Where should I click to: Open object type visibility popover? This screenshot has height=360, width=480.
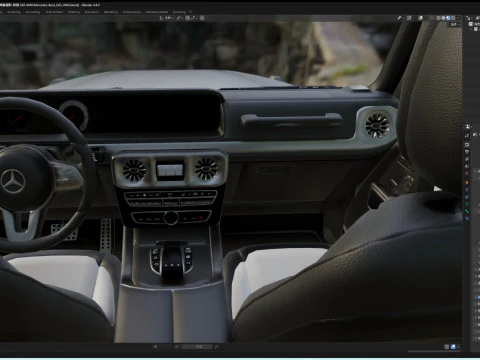pyautogui.click(x=400, y=18)
